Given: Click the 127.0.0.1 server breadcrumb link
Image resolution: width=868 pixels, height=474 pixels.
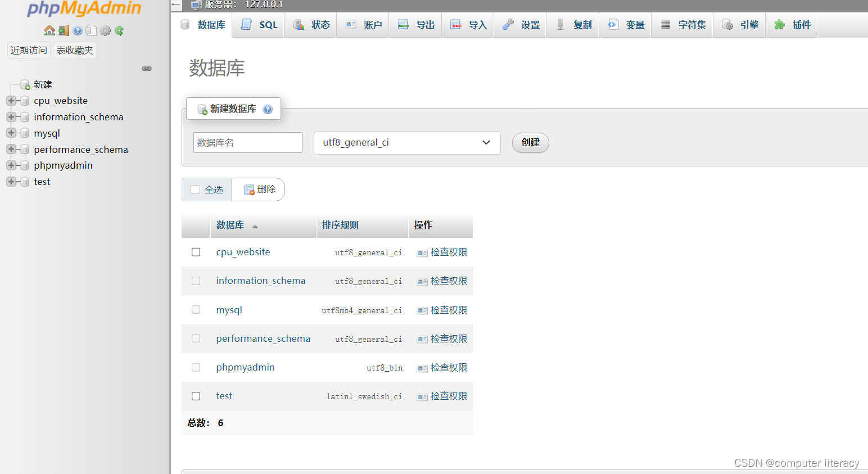Looking at the screenshot, I should click(264, 4).
